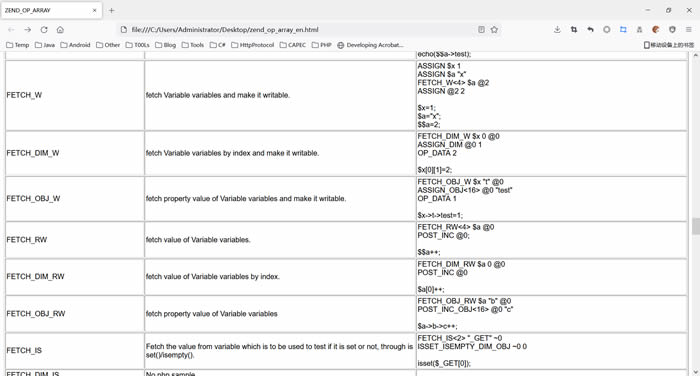The image size is (700, 376).
Task: Open the HttpProtocol bookmarks folder
Action: point(252,45)
